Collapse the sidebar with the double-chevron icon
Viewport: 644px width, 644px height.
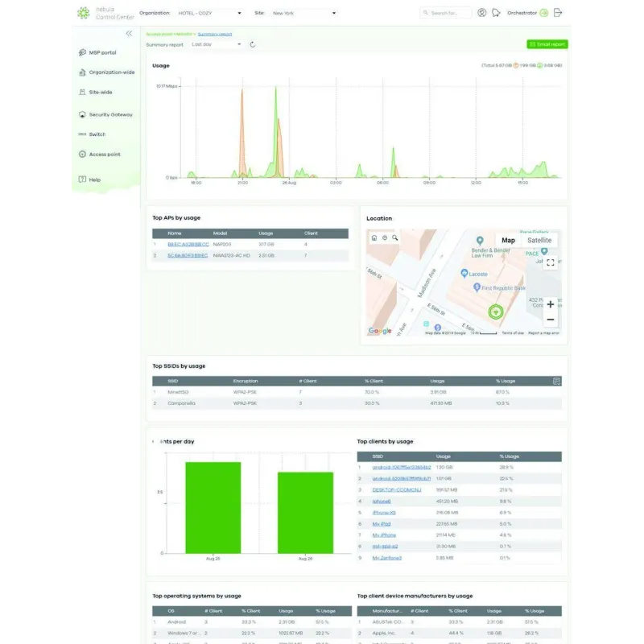[x=129, y=33]
